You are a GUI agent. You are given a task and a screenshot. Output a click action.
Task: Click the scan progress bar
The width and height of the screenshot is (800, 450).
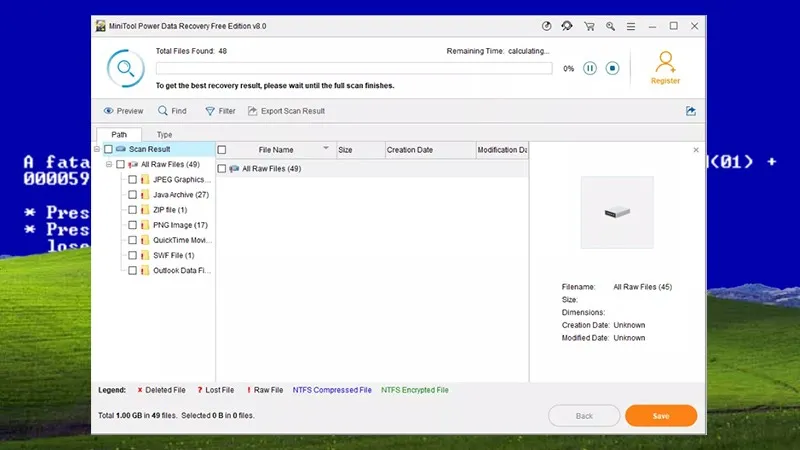pos(354,68)
